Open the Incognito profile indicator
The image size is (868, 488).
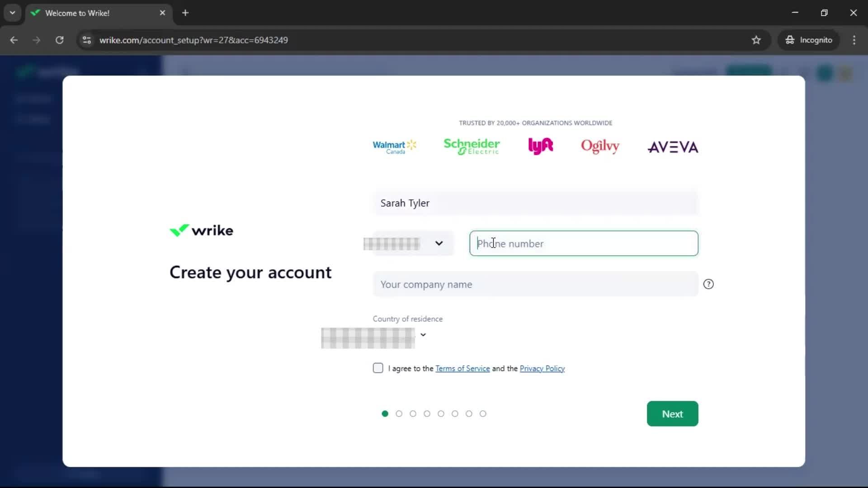809,40
